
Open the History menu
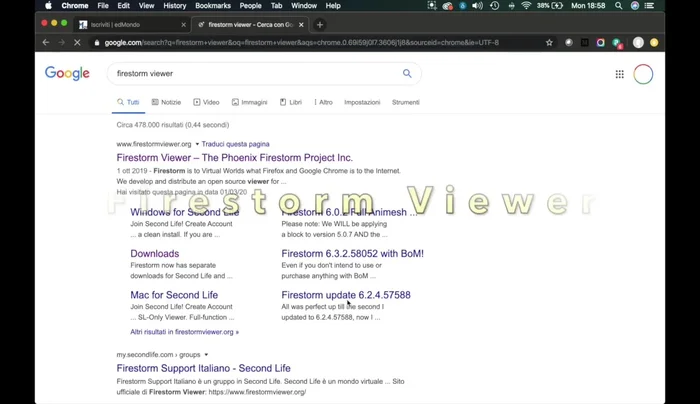[x=174, y=6]
